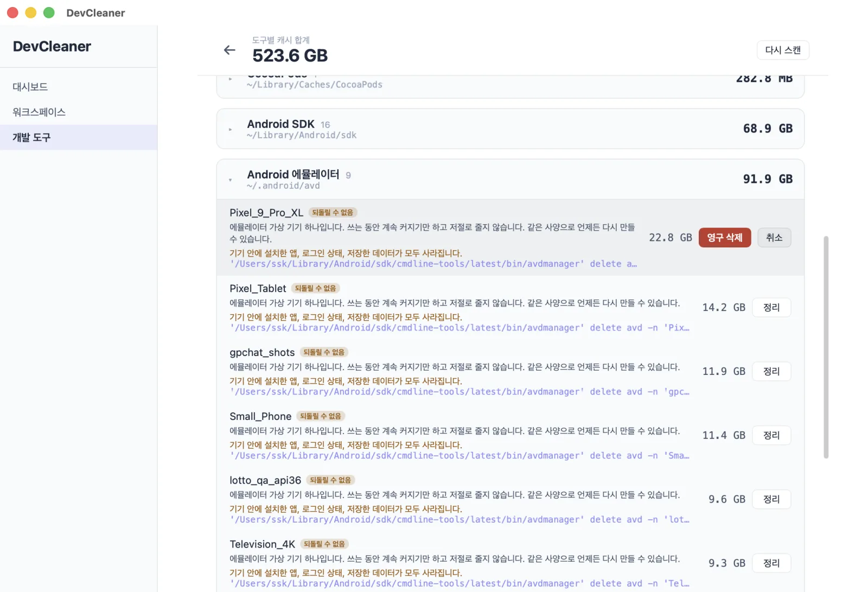Screen dimensions: 868x592
Task: Click the ~/Library/Android/sdk path
Action: click(302, 136)
